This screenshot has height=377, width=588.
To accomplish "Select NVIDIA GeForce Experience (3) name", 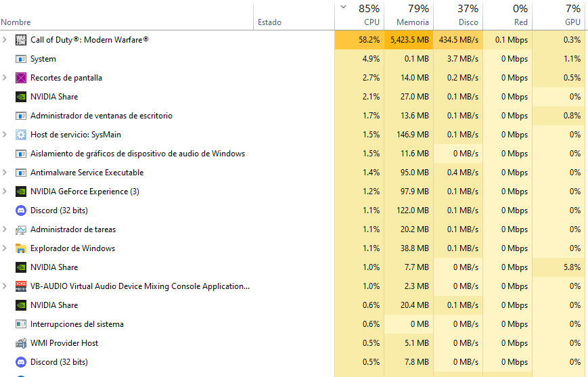I will 85,192.
